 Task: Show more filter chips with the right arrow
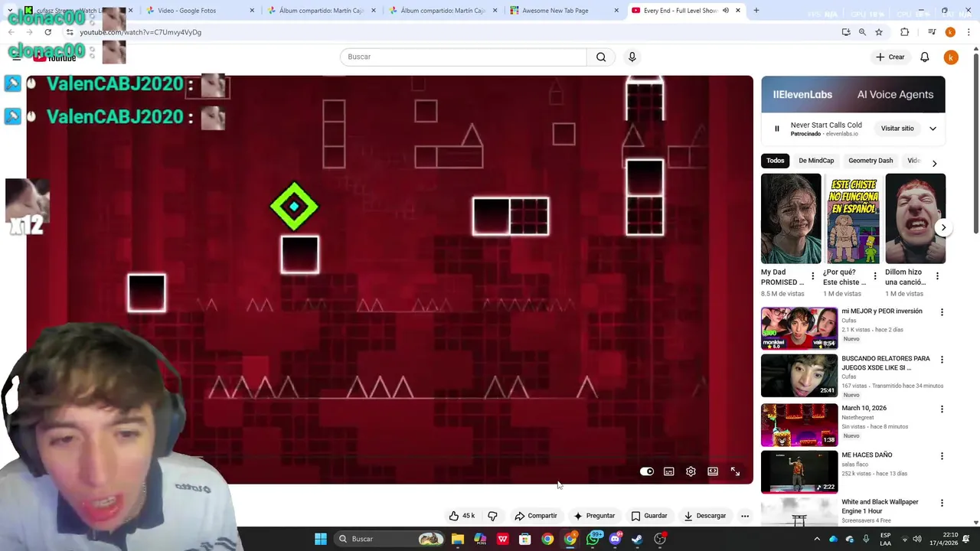[x=934, y=163]
